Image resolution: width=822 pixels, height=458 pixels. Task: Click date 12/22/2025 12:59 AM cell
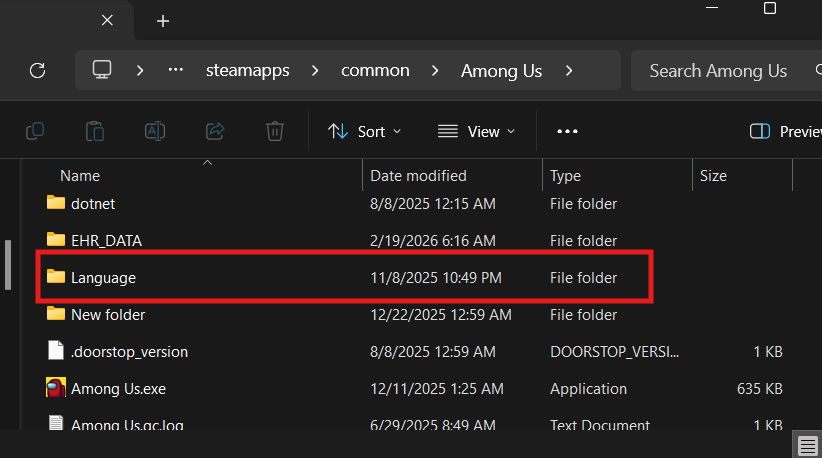click(x=440, y=315)
